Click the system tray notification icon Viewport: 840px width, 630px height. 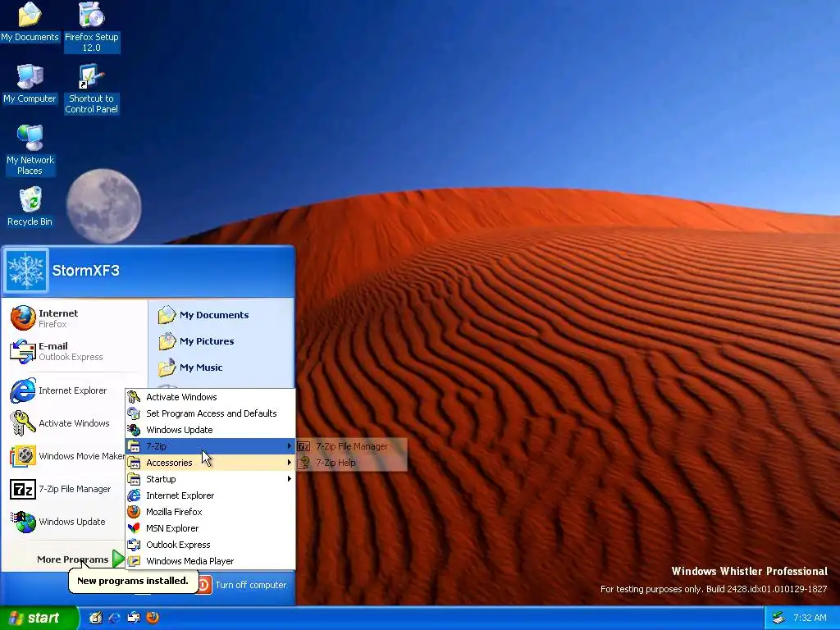778,619
